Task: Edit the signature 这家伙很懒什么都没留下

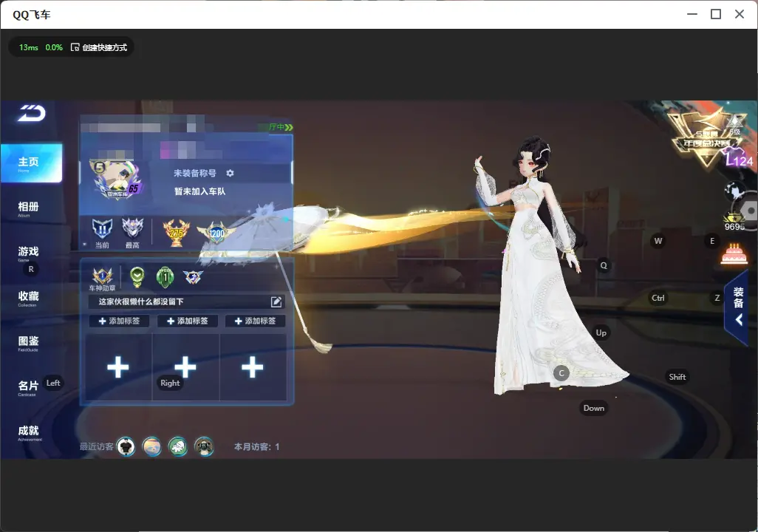Action: pos(276,301)
